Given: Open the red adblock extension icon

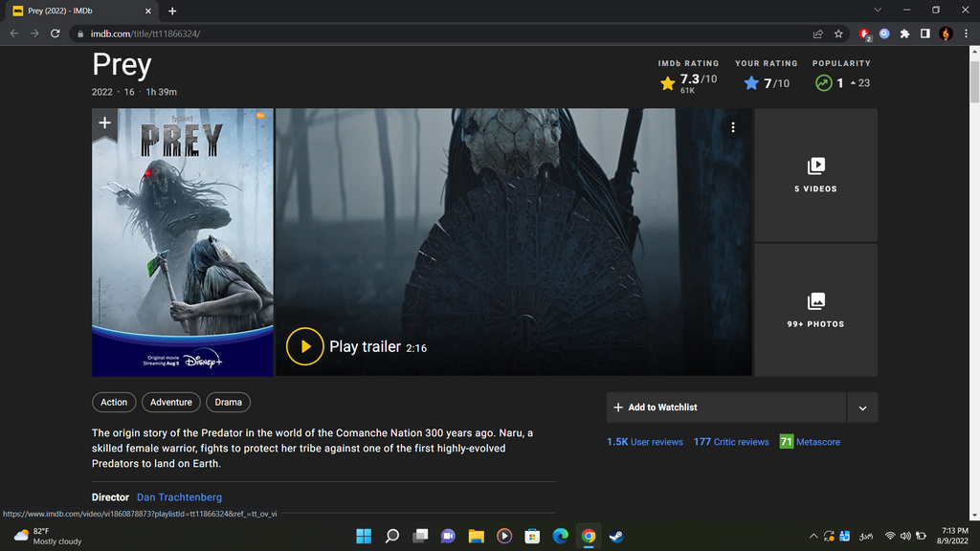Looking at the screenshot, I should pyautogui.click(x=864, y=33).
